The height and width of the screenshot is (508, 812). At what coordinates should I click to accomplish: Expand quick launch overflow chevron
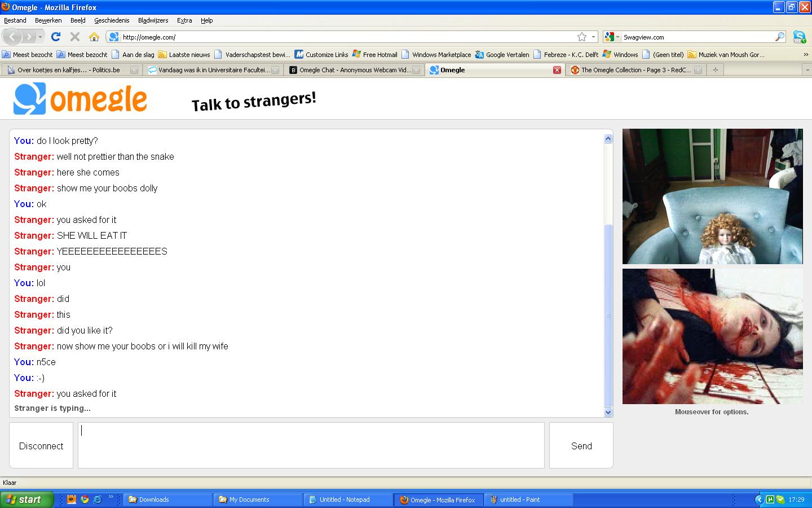tap(111, 497)
